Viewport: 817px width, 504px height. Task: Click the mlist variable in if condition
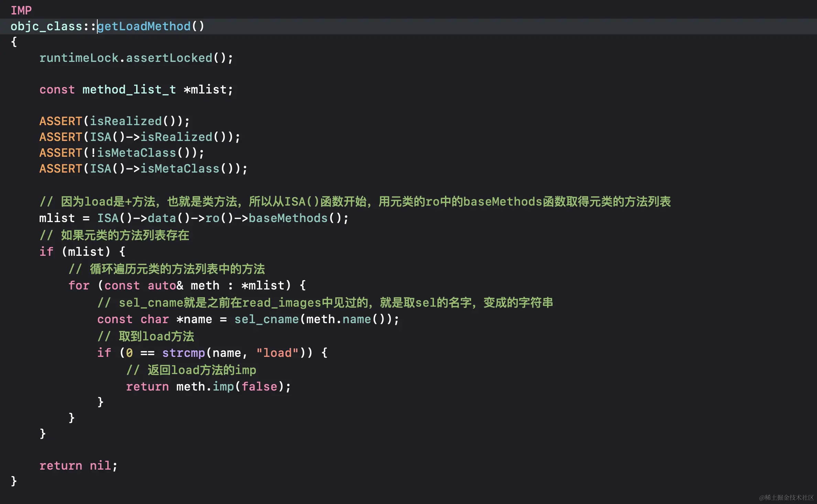tap(87, 251)
